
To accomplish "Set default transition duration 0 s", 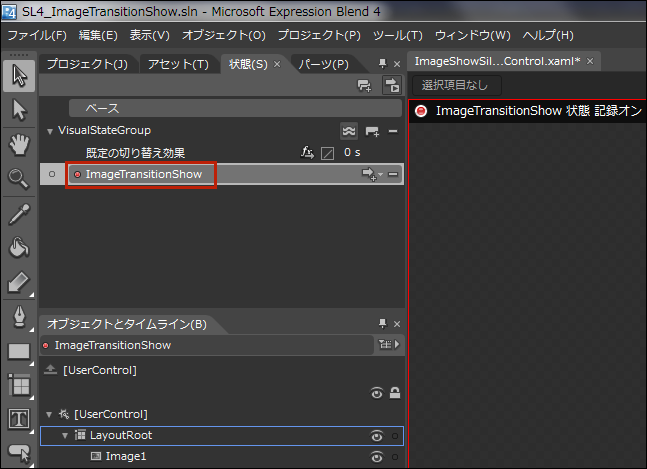I will (352, 153).
